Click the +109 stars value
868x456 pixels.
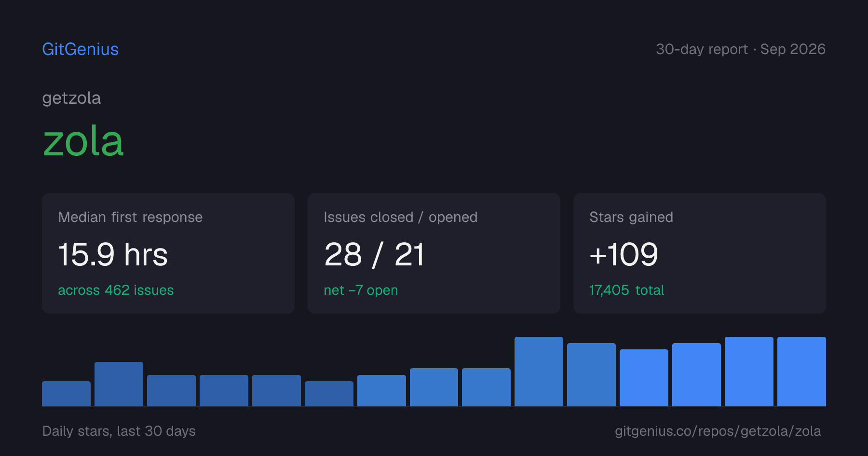coord(624,254)
